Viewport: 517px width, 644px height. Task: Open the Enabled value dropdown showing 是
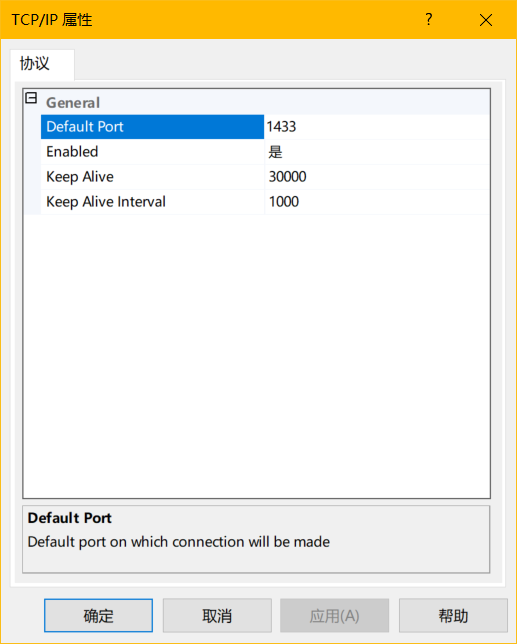point(377,152)
